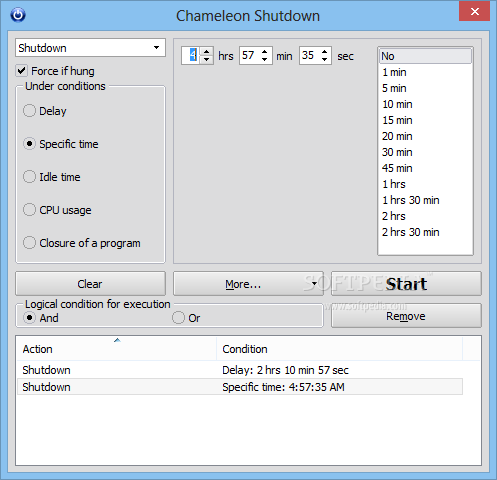Click the Specific time: 4:57:35 AM cell
This screenshot has height=480, width=497.
pos(283,387)
